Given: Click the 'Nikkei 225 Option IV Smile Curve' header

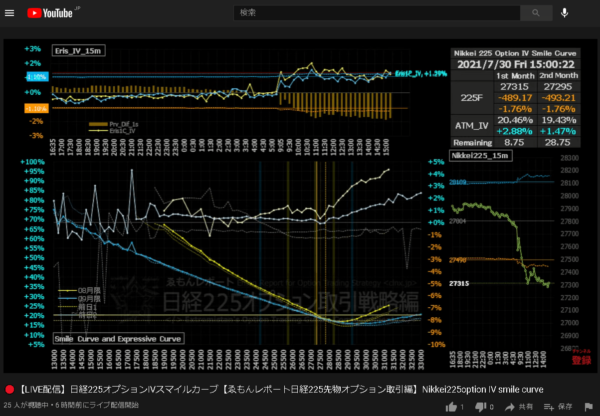Looking at the screenshot, I should click(x=515, y=53).
